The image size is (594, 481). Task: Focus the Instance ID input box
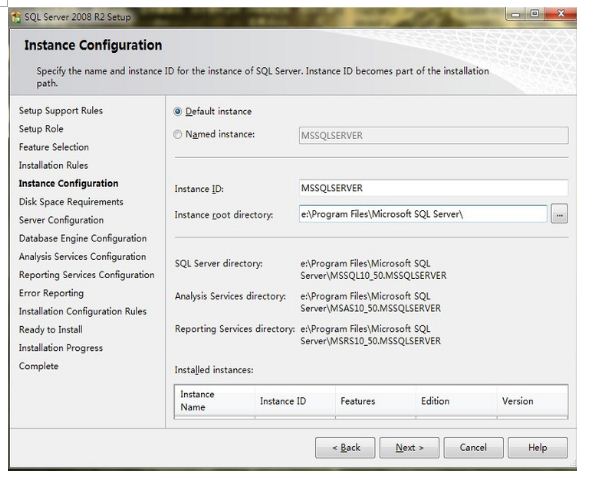433,188
